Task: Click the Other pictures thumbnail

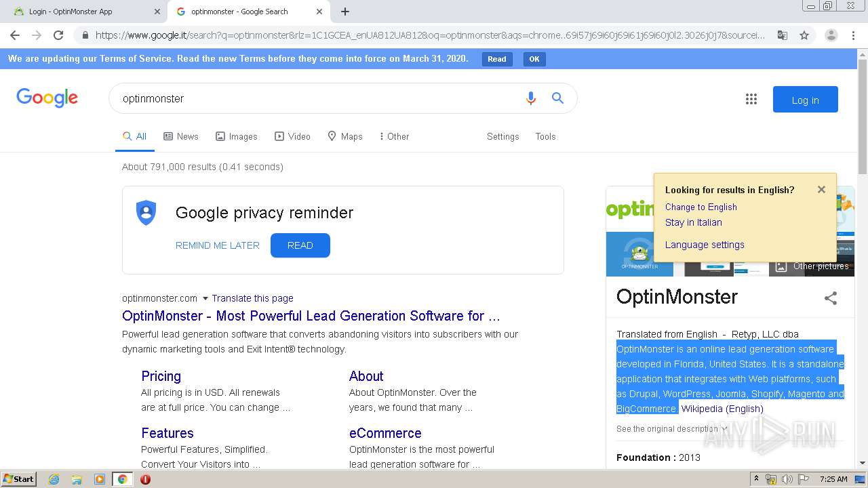Action: [812, 266]
